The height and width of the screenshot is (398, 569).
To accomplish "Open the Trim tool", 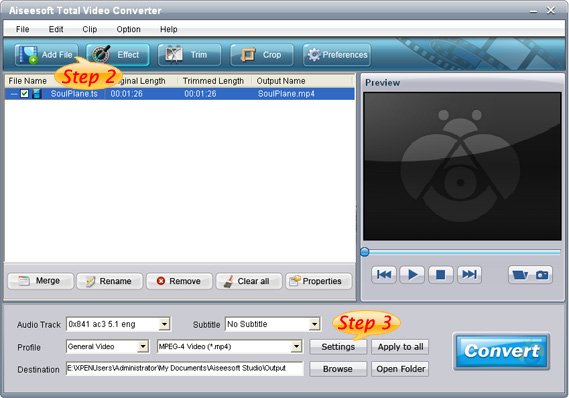I will [x=189, y=55].
